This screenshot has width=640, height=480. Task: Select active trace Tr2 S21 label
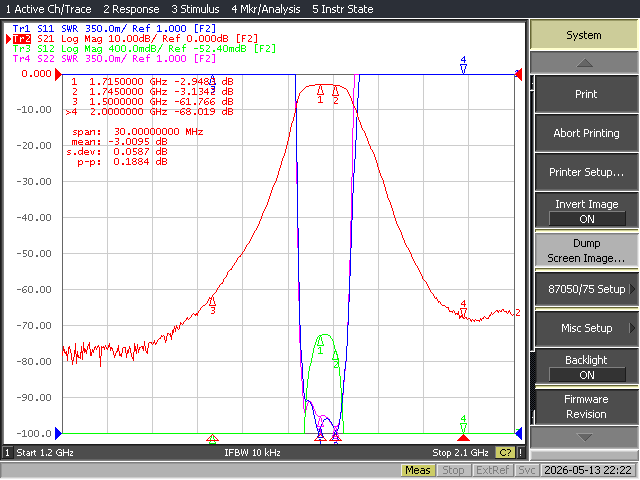click(135, 39)
